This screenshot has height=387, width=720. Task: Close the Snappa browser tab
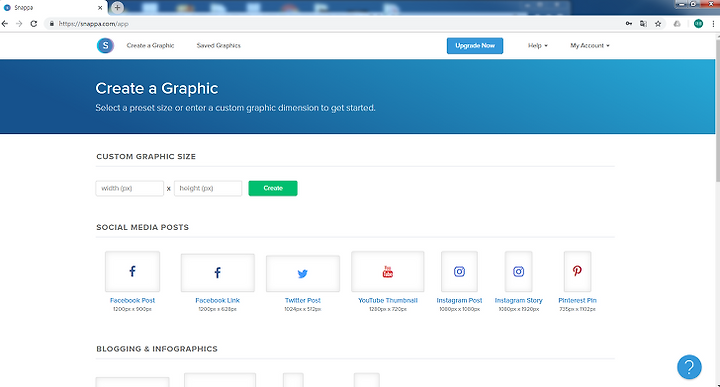point(100,8)
